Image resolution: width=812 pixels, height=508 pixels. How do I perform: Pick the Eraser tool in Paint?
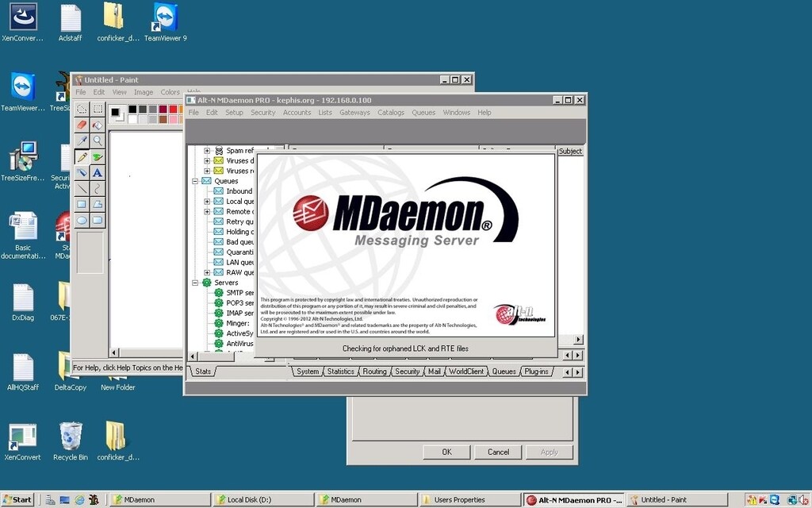tap(82, 125)
